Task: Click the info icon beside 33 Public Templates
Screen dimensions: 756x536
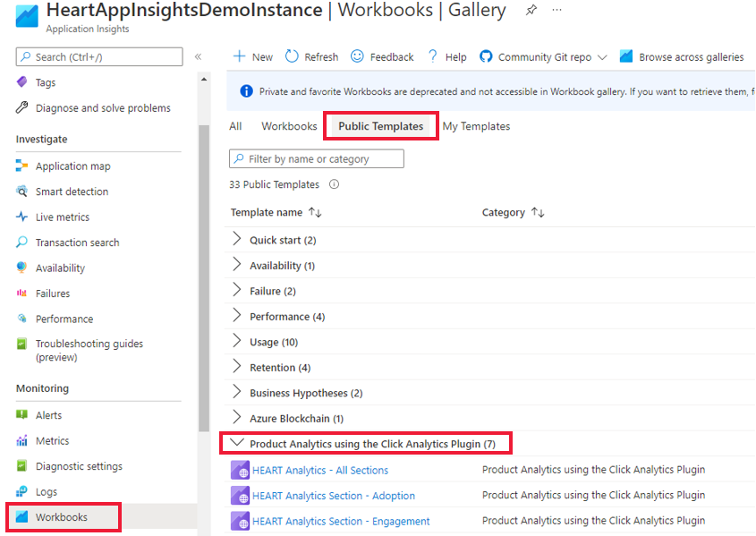Action: click(334, 184)
